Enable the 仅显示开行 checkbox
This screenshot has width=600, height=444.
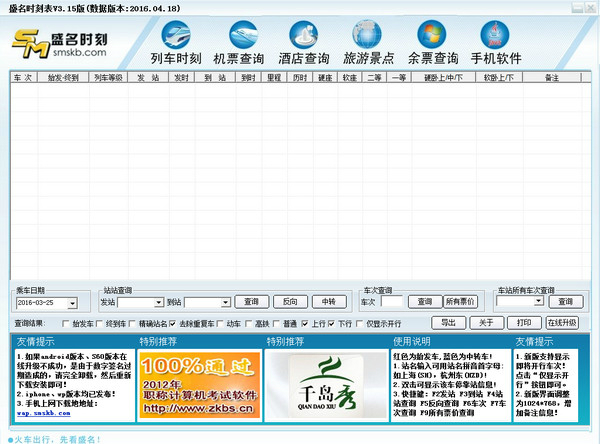tap(359, 324)
